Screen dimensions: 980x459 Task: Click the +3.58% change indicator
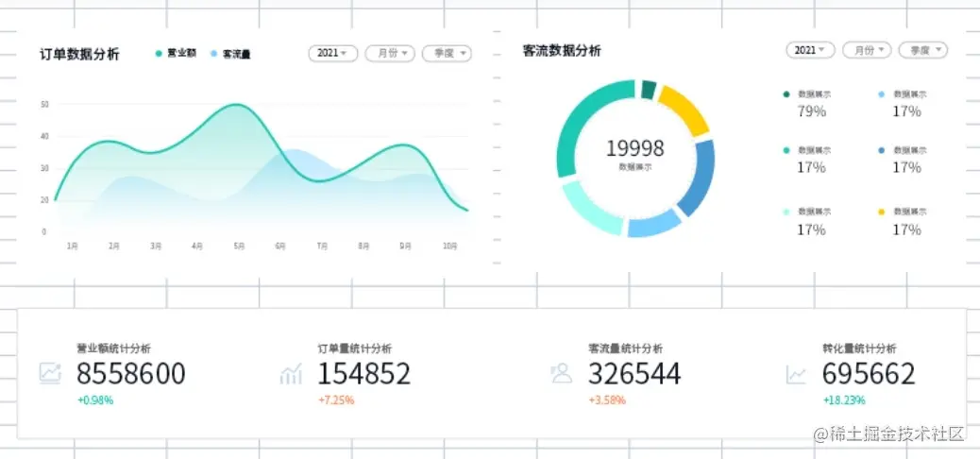(x=607, y=400)
